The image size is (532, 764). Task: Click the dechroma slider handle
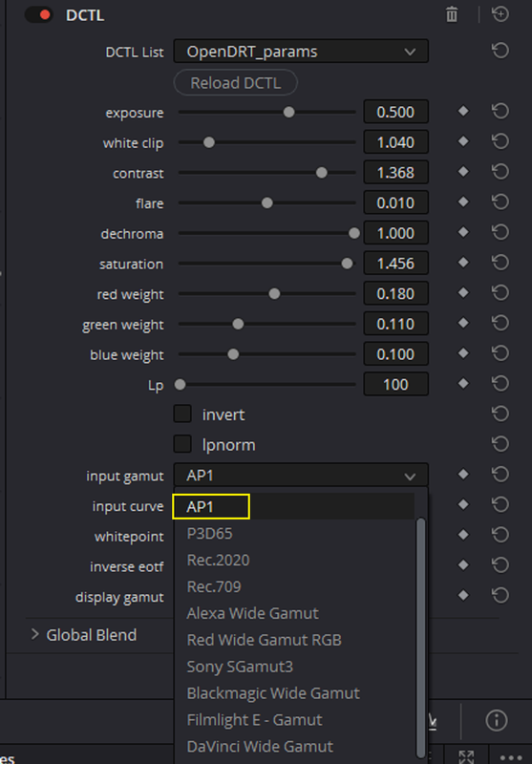point(354,233)
